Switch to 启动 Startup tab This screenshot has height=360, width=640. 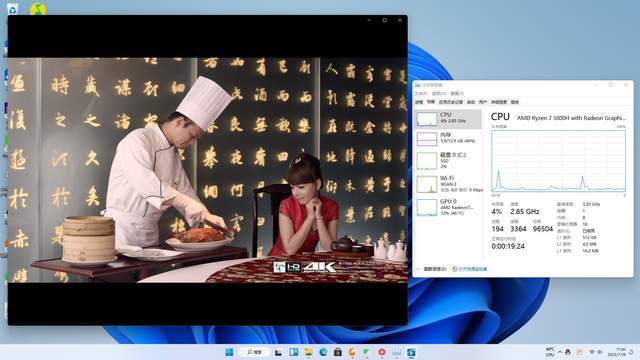point(471,102)
